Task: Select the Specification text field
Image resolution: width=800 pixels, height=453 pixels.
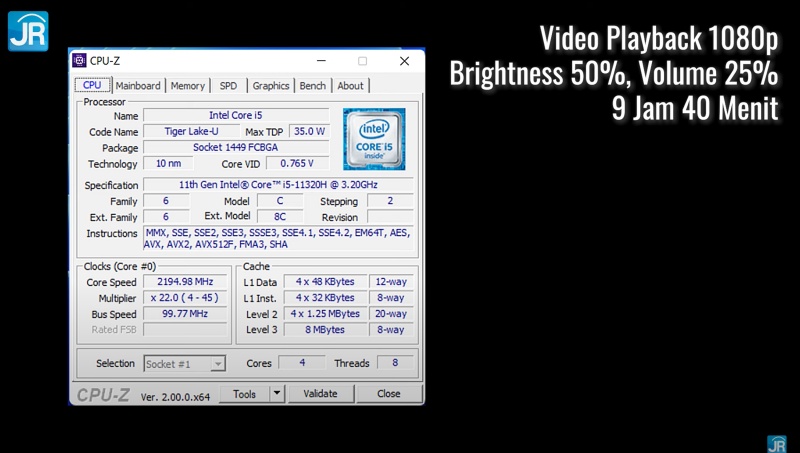Action: point(280,185)
